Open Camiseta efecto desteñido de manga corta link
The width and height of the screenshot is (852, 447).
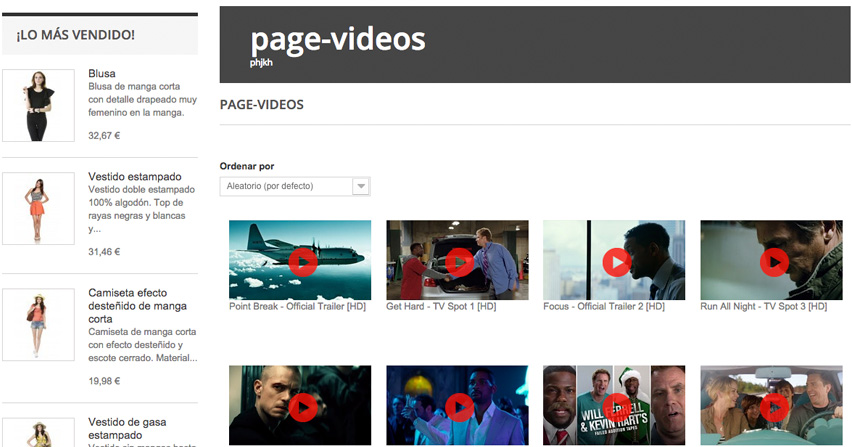[x=137, y=306]
